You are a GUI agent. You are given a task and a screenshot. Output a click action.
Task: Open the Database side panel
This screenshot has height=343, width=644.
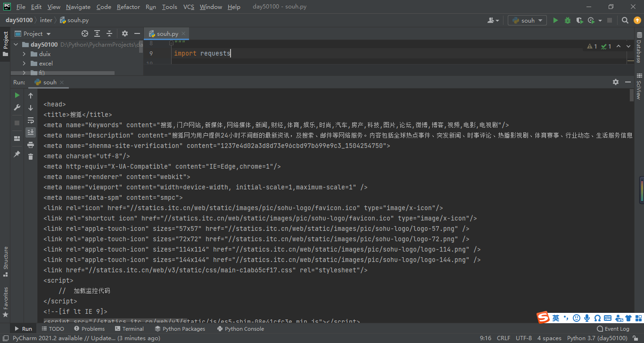coord(639,48)
